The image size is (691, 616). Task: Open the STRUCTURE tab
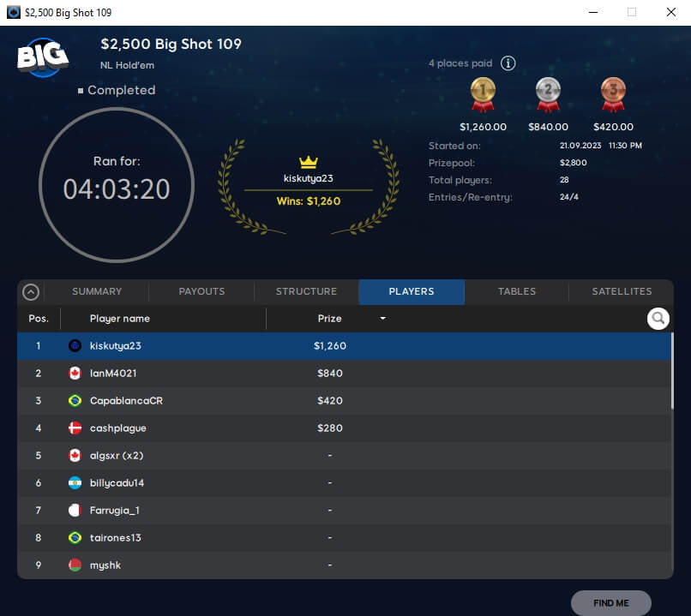(x=306, y=291)
